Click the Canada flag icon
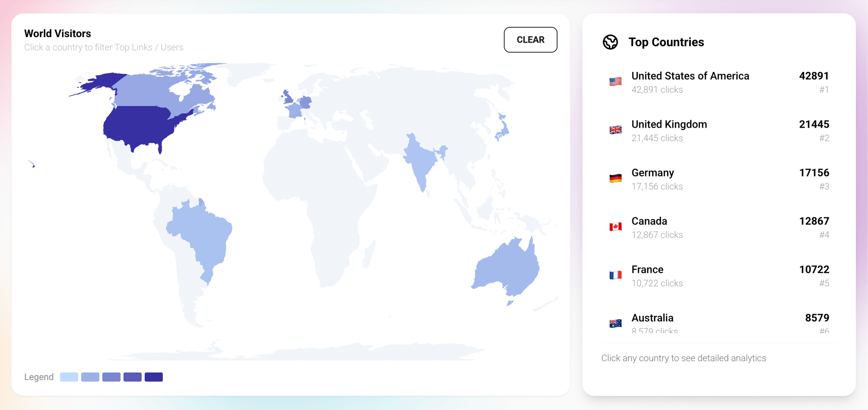The width and height of the screenshot is (868, 410). click(616, 226)
